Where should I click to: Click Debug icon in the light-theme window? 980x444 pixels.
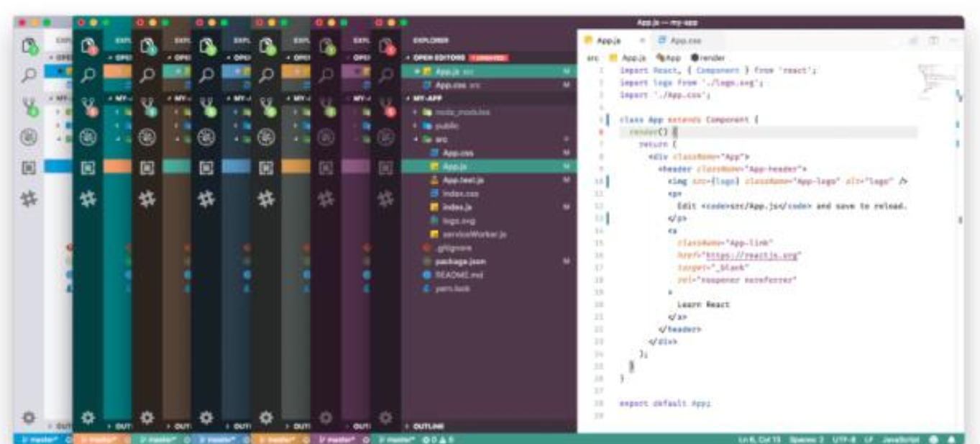(29, 137)
